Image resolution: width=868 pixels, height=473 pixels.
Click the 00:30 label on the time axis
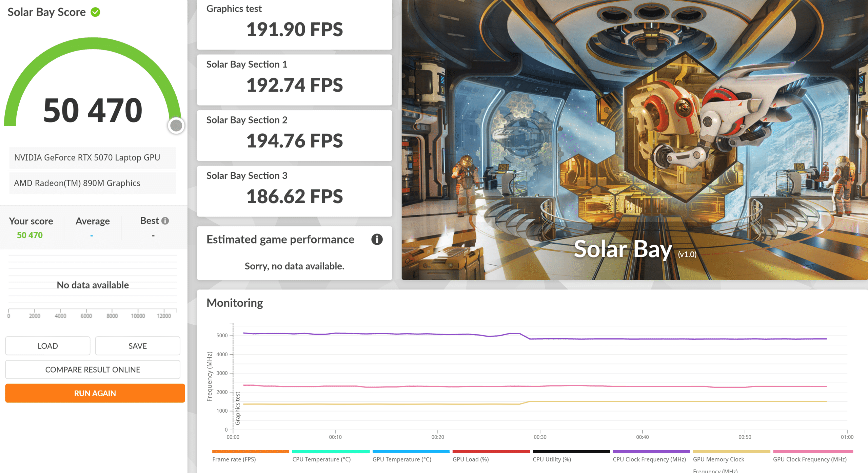[540, 437]
